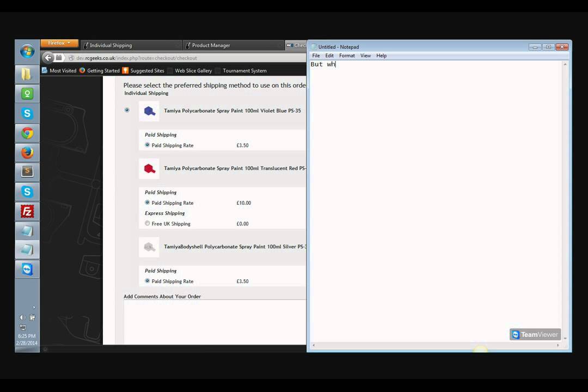The height and width of the screenshot is (392, 588).
Task: Launch the green taskbar application icon
Action: 27,94
